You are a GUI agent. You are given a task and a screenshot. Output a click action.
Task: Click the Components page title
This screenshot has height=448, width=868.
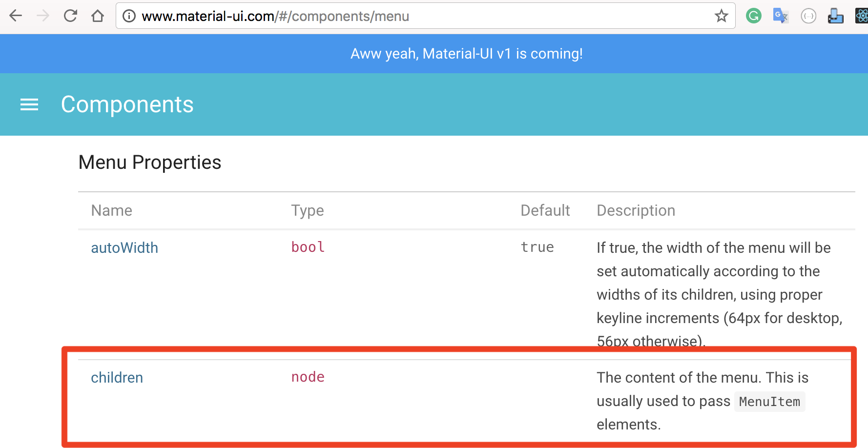click(x=127, y=104)
